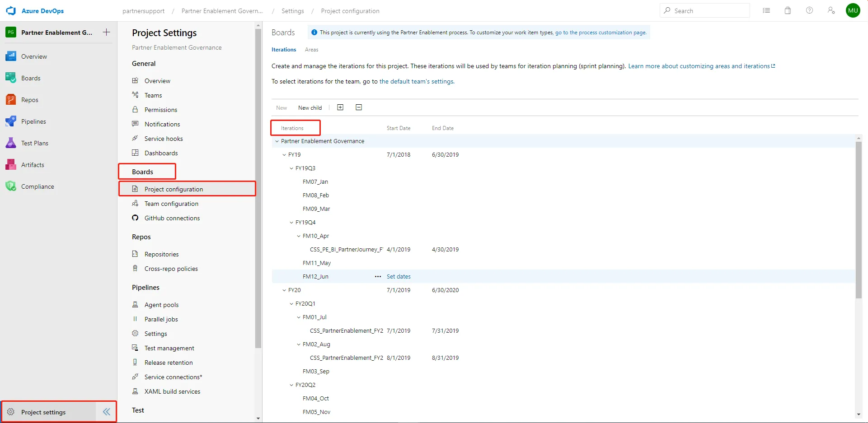Open the default team's settings link
Screen dimensions: 868x423
(x=417, y=81)
